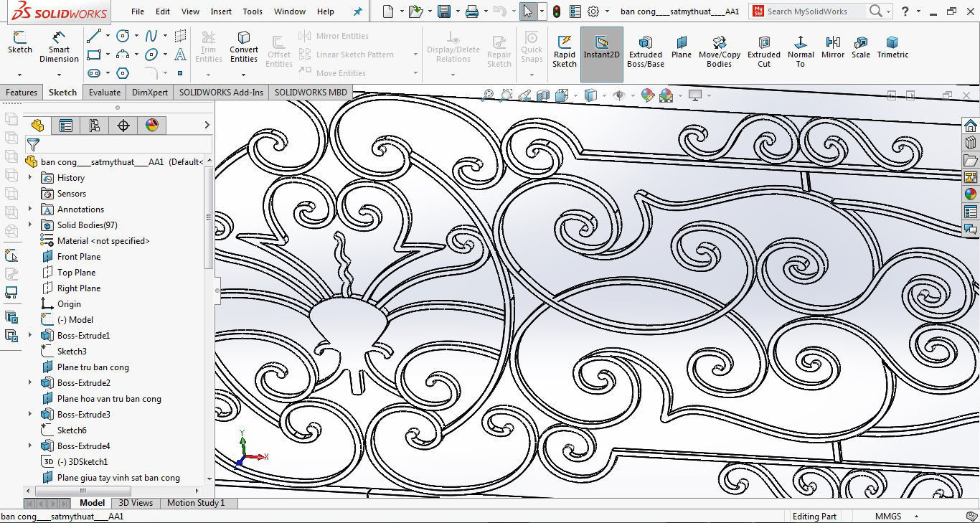Image resolution: width=980 pixels, height=523 pixels.
Task: Switch to the Evaluate tab
Action: [x=105, y=93]
